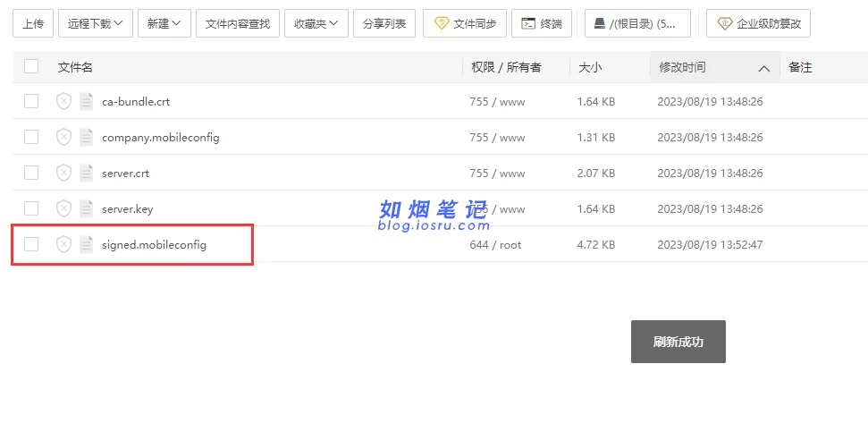This screenshot has height=432, width=868.
Task: Click permissions 644 / root for signed.mobileconfig
Action: pos(495,244)
